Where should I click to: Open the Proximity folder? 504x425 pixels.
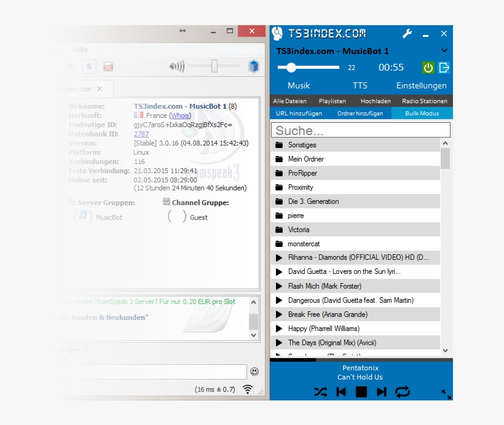coord(355,187)
